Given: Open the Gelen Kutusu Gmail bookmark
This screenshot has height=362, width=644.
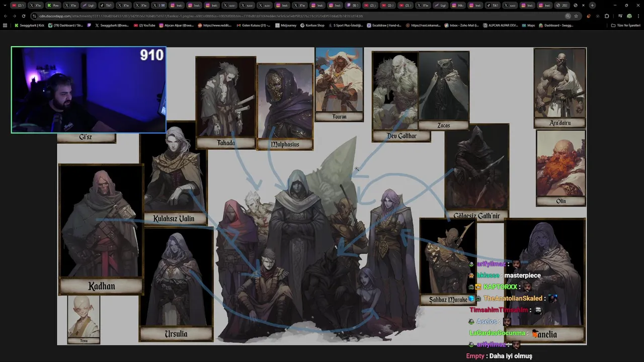Looking at the screenshot, I should tap(253, 25).
